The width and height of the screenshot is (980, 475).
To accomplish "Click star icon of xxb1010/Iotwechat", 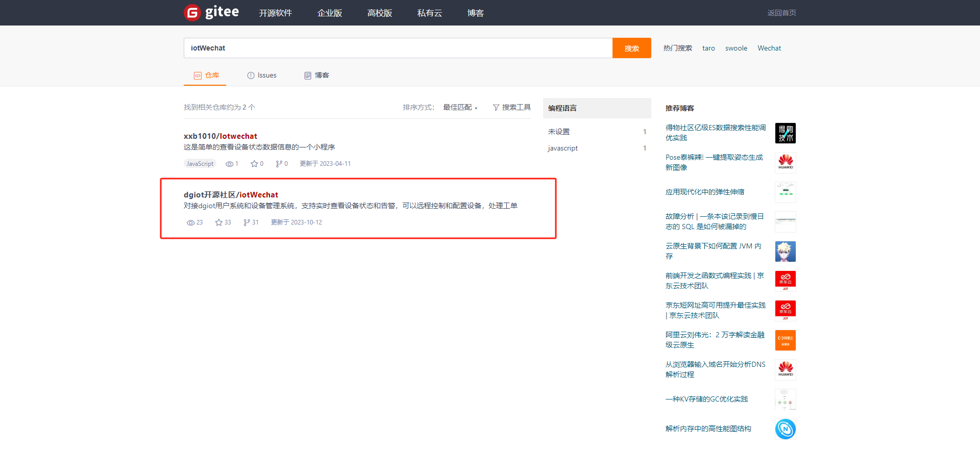I will [x=254, y=164].
